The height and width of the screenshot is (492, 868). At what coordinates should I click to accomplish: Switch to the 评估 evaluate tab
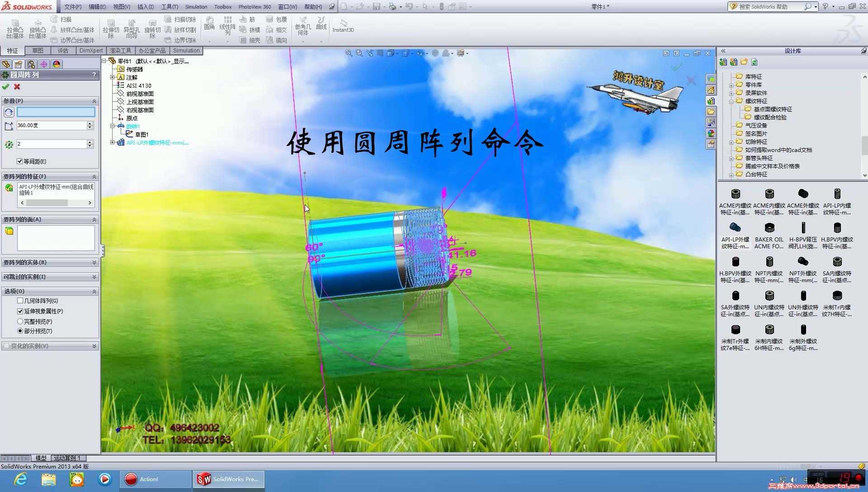coord(63,51)
